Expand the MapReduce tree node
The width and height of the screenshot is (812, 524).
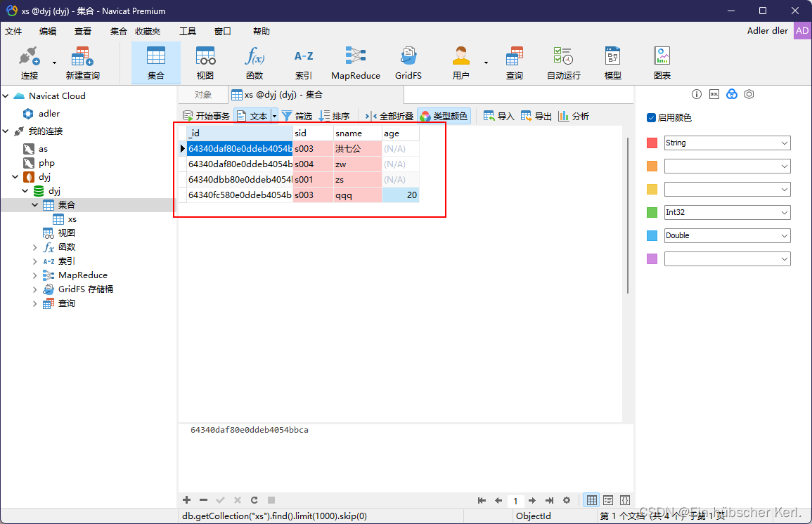click(x=34, y=275)
